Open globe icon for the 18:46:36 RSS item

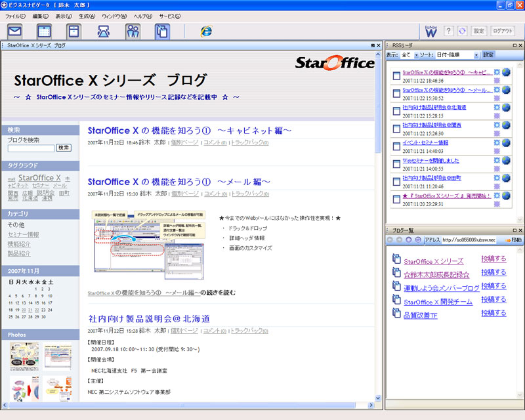[506, 72]
